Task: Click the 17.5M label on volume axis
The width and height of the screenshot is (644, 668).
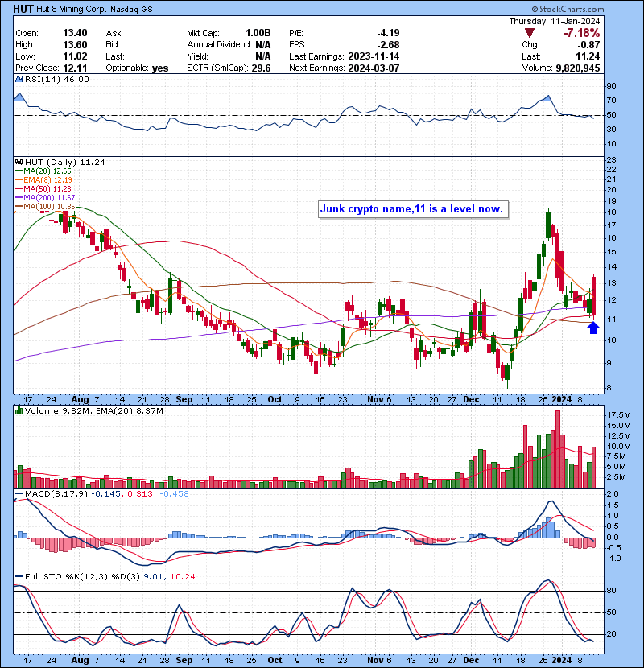Action: click(x=619, y=415)
